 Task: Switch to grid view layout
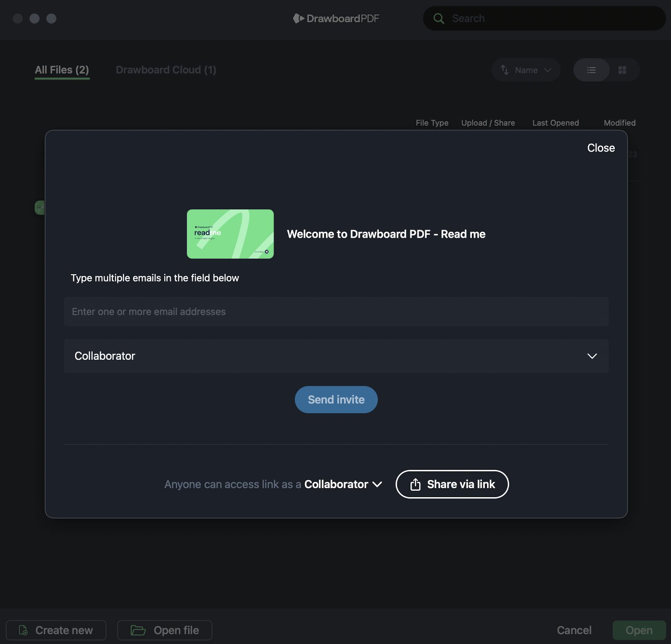[x=622, y=70]
